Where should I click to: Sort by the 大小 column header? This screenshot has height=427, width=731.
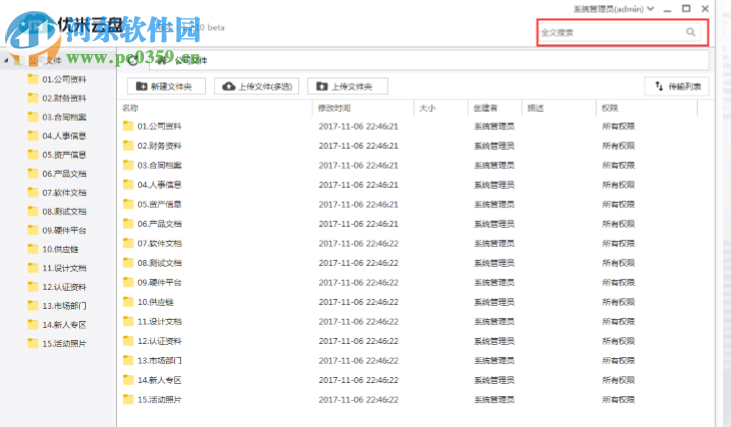[427, 108]
